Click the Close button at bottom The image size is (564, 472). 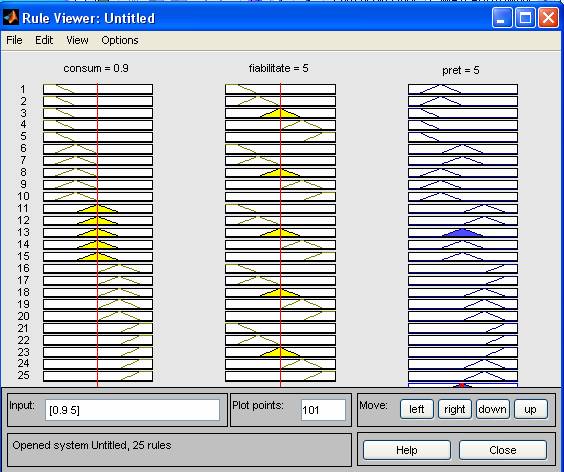click(x=502, y=450)
